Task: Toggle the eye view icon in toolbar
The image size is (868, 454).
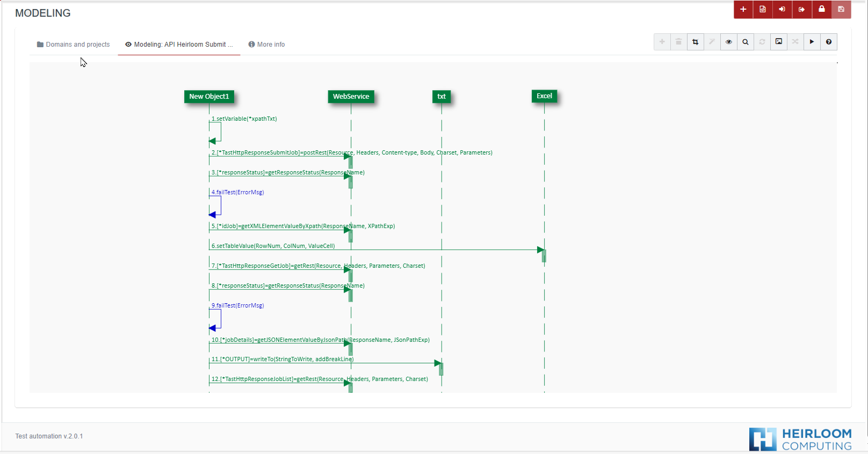Action: point(729,42)
